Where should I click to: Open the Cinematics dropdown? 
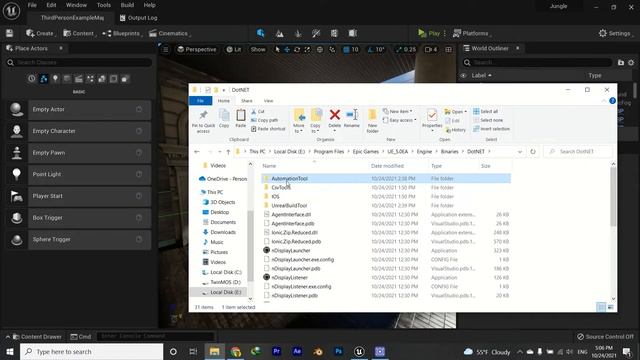click(x=169, y=33)
